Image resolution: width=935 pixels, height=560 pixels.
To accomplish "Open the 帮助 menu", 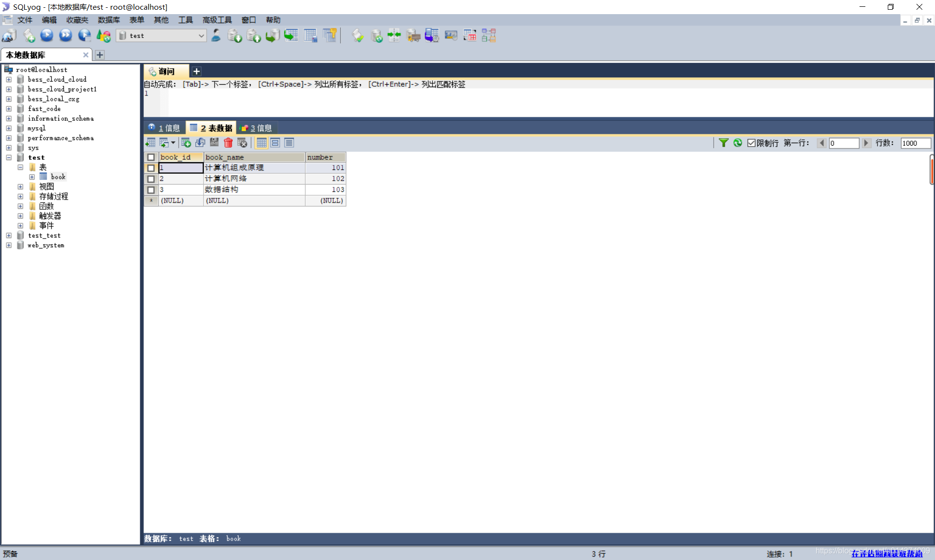I will pos(273,20).
